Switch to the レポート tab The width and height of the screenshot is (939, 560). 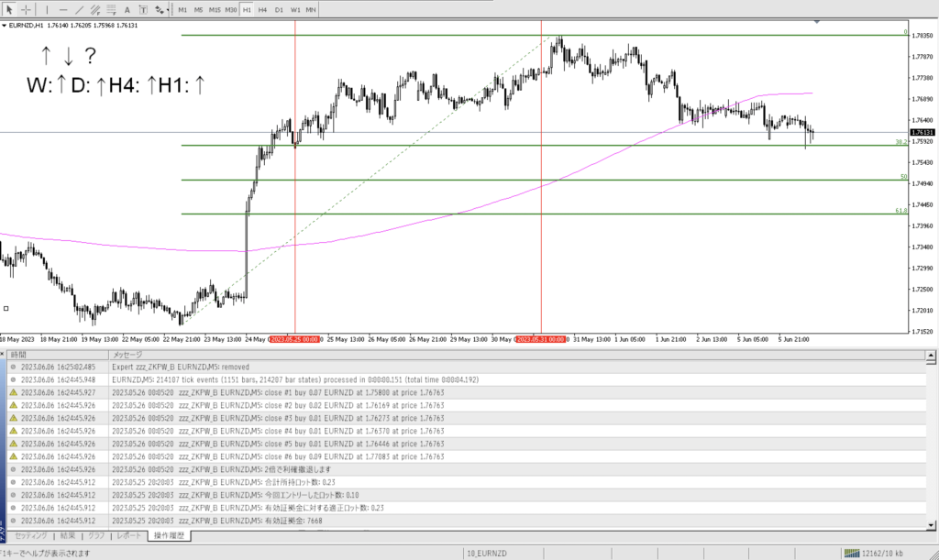129,535
